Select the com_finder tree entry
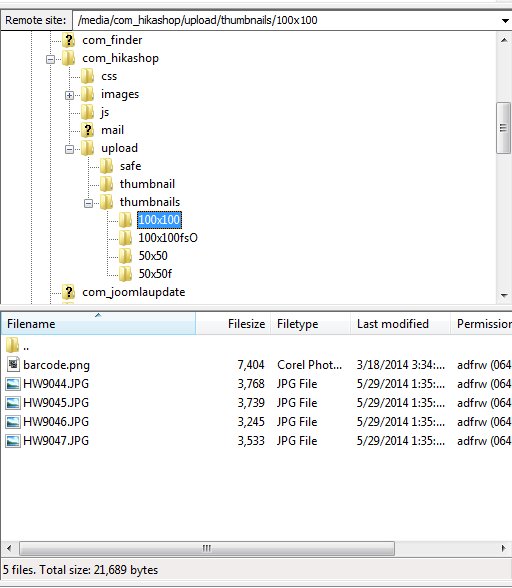The image size is (512, 588). tap(112, 40)
